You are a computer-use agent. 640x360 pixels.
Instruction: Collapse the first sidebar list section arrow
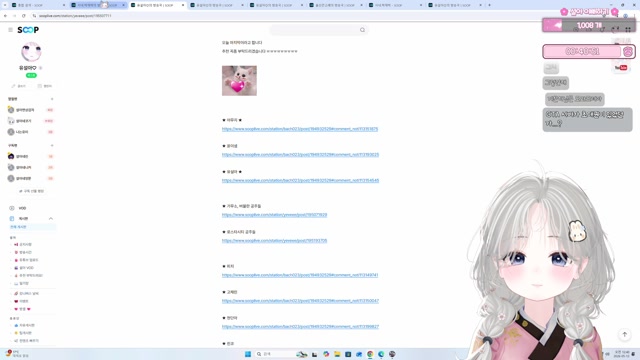[52, 99]
